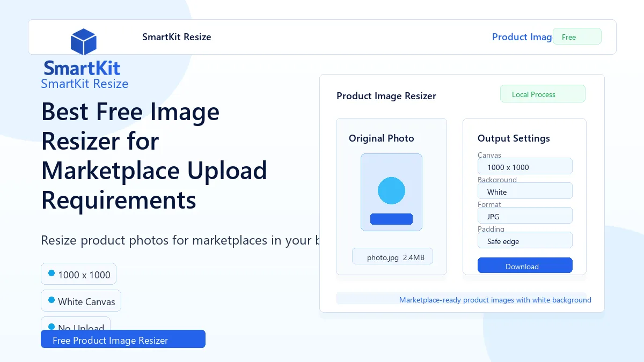Viewport: 644px width, 362px height.
Task: Select the White Canvas feature chip
Action: click(81, 301)
